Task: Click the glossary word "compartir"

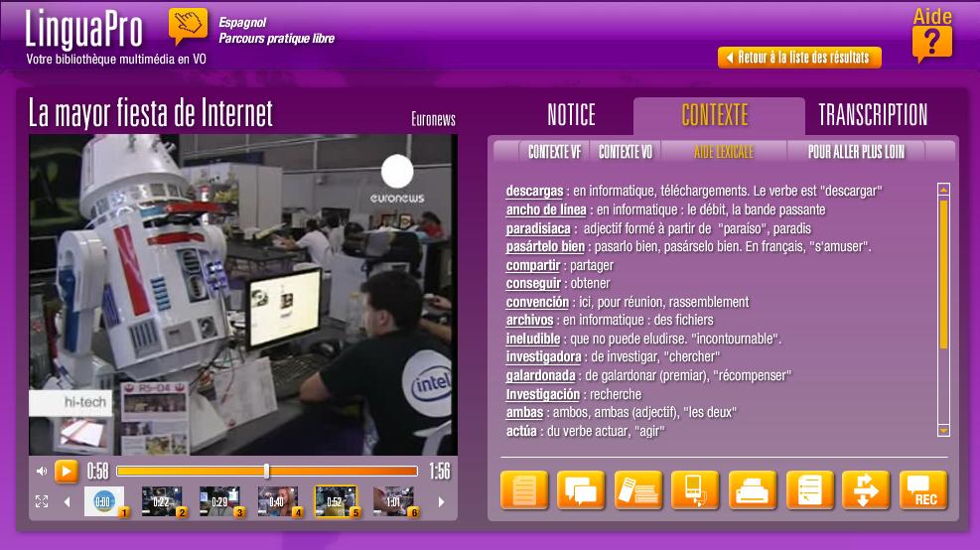Action: 532,266
